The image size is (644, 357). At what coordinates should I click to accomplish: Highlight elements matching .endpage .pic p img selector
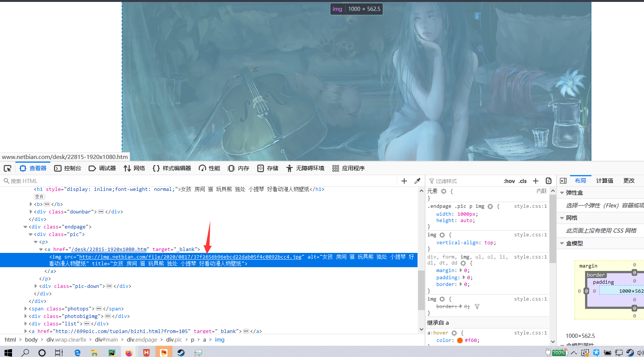point(490,206)
